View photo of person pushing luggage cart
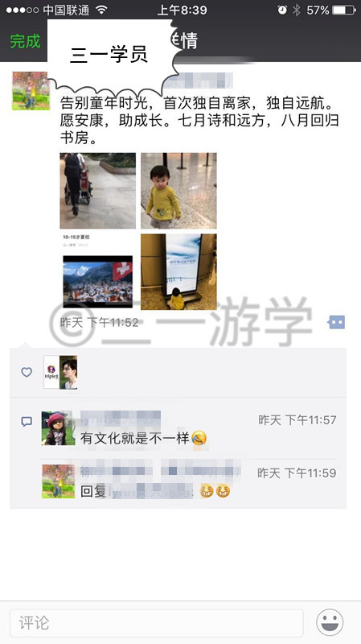Image resolution: width=361 pixels, height=644 pixels. click(x=97, y=191)
